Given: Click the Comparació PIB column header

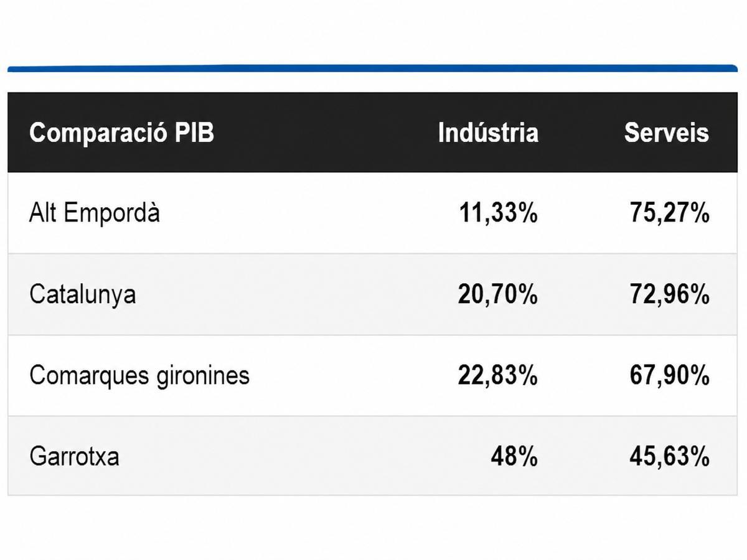Looking at the screenshot, I should point(121,133).
